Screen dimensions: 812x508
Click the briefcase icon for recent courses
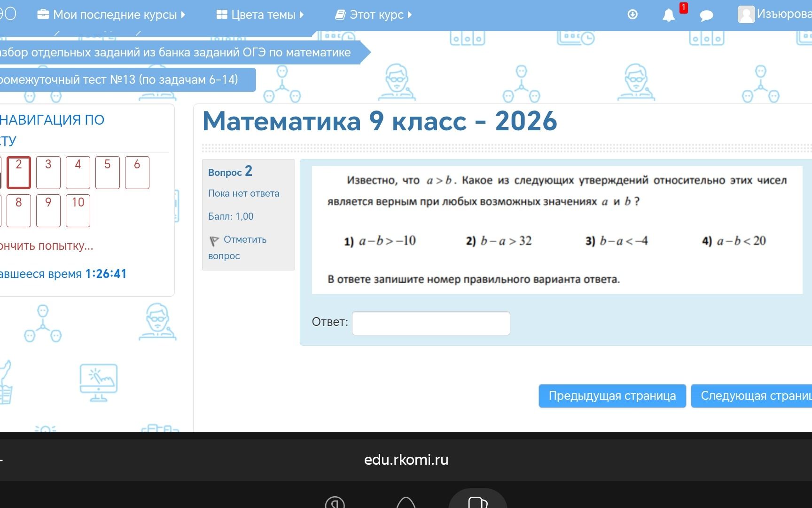43,15
